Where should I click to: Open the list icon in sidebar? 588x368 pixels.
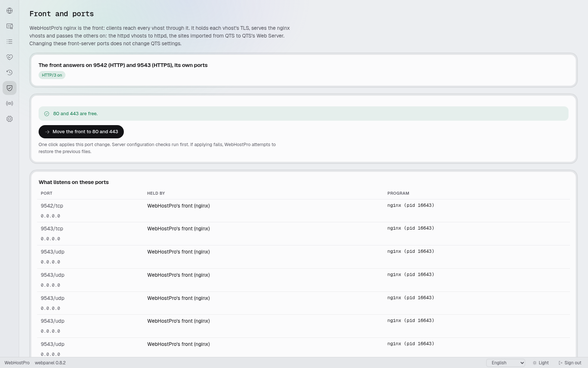10,42
